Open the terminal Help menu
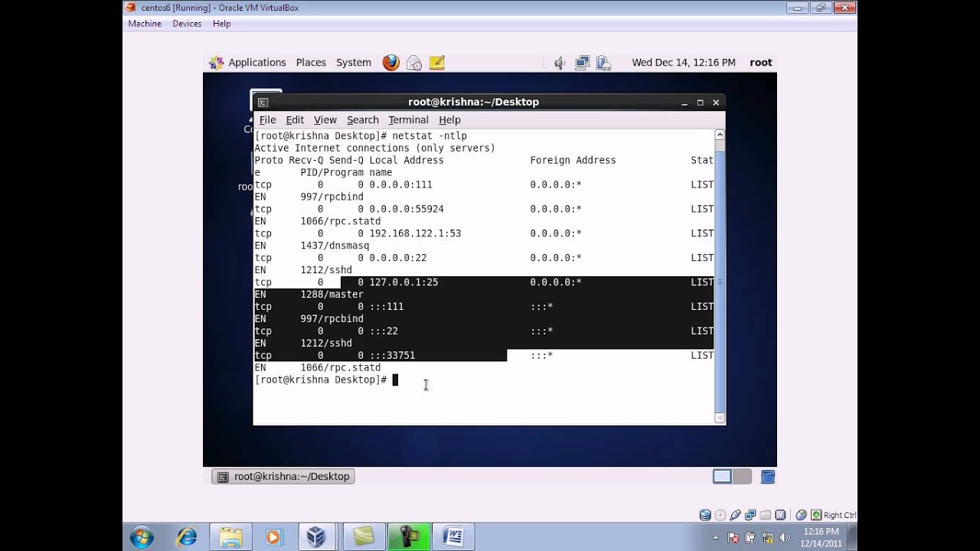980x551 pixels. [449, 120]
